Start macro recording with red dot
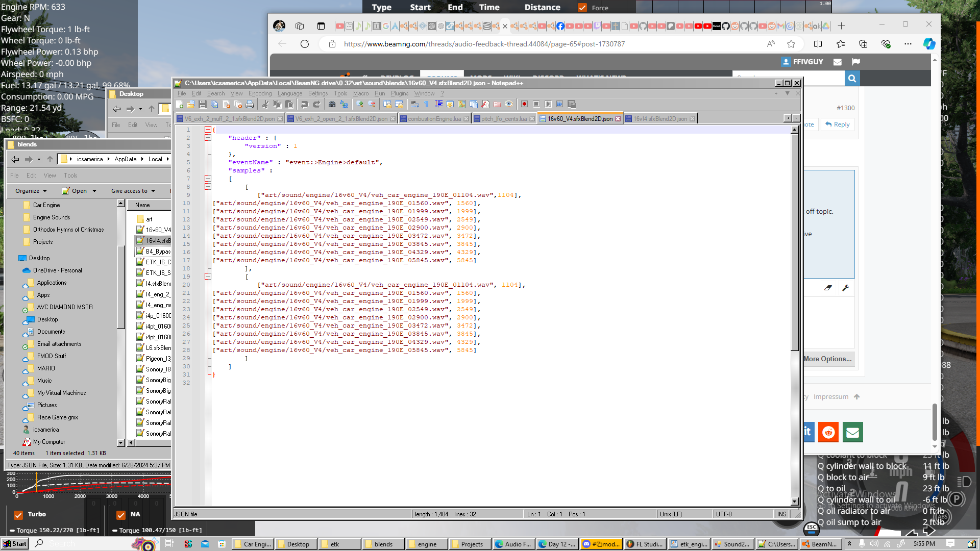 pyautogui.click(x=524, y=104)
